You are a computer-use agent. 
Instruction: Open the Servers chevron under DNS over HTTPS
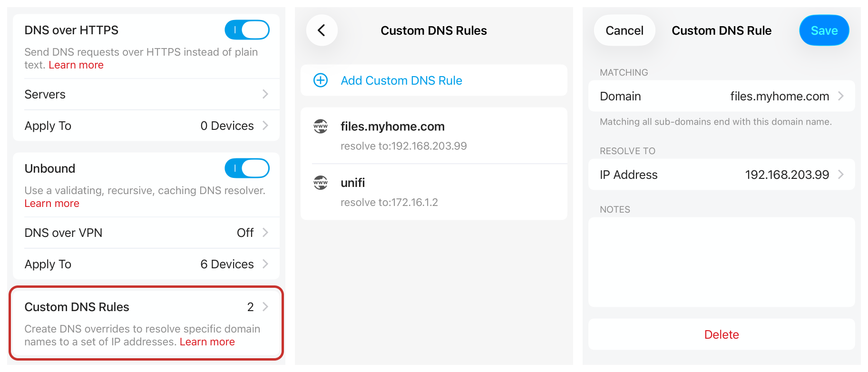[x=265, y=94]
